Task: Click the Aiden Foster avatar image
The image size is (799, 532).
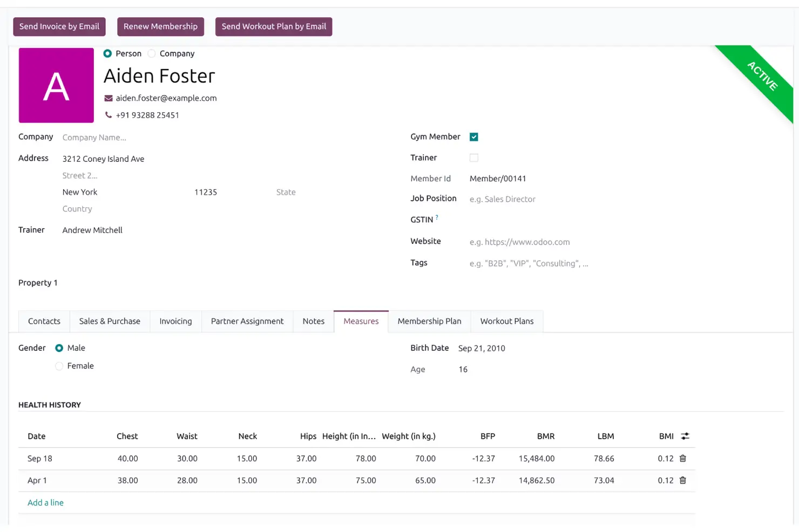Action: point(56,85)
